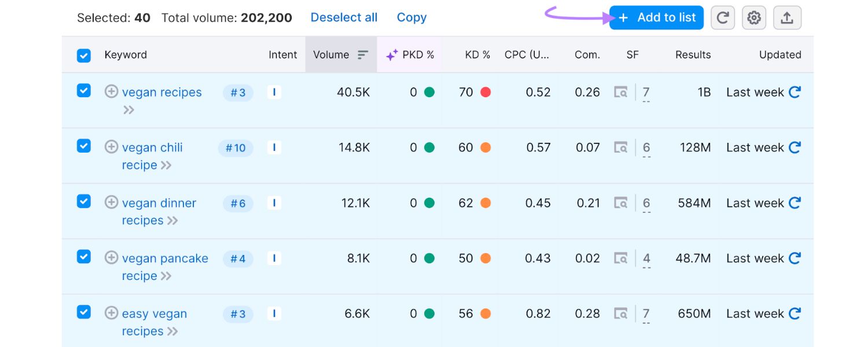Click the Deselect all link

pos(344,17)
